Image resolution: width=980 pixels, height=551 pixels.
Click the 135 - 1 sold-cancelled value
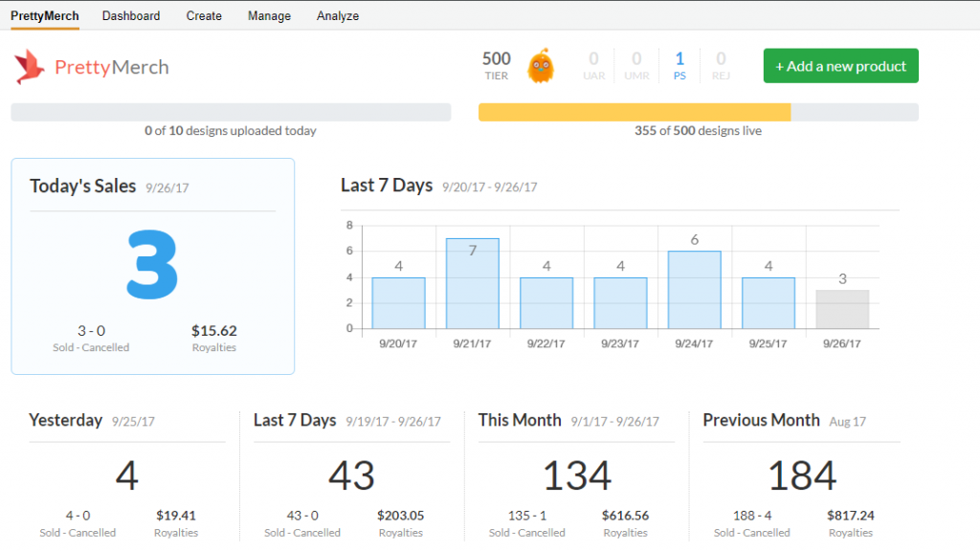527,516
